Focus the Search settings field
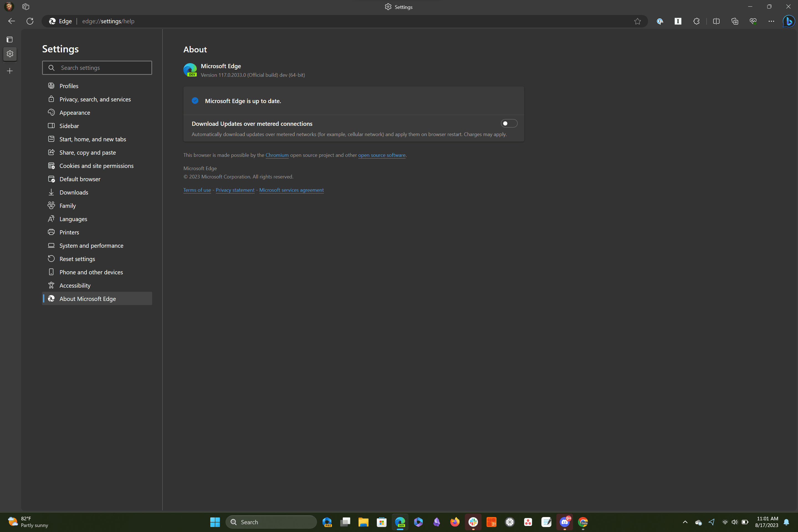Screen dimensions: 798x532 pos(97,68)
